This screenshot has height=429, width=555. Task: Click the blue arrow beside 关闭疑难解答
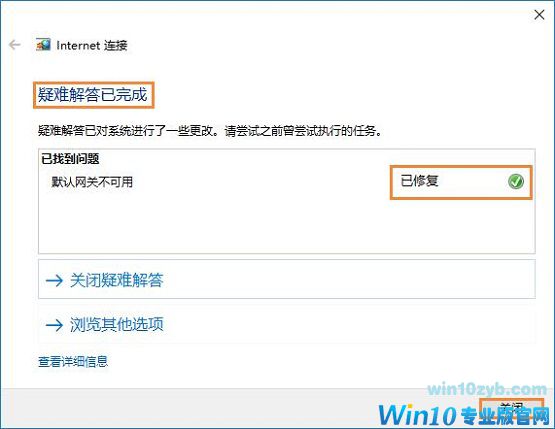point(54,280)
